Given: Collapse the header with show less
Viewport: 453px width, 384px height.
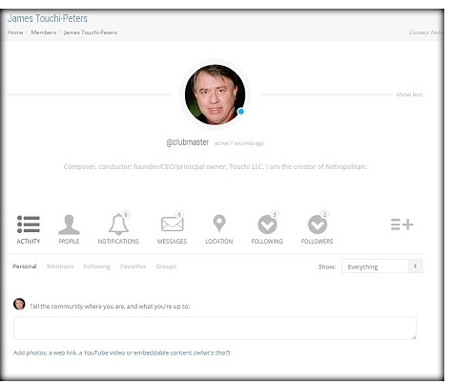Looking at the screenshot, I should [x=409, y=94].
